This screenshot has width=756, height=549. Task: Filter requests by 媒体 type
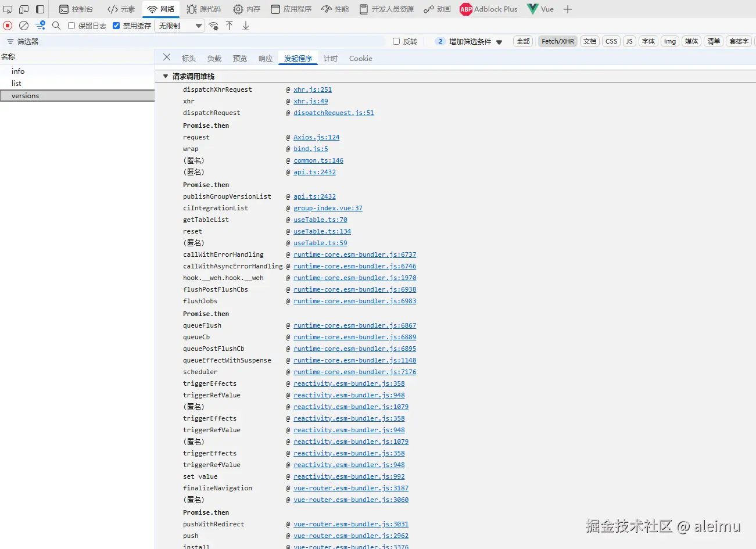coord(691,41)
